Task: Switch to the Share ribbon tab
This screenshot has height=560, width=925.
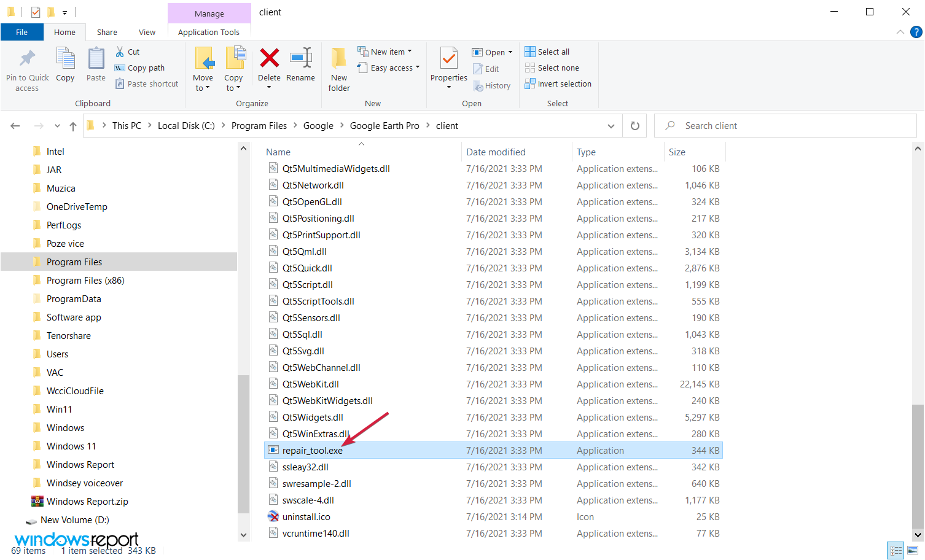Action: point(107,32)
